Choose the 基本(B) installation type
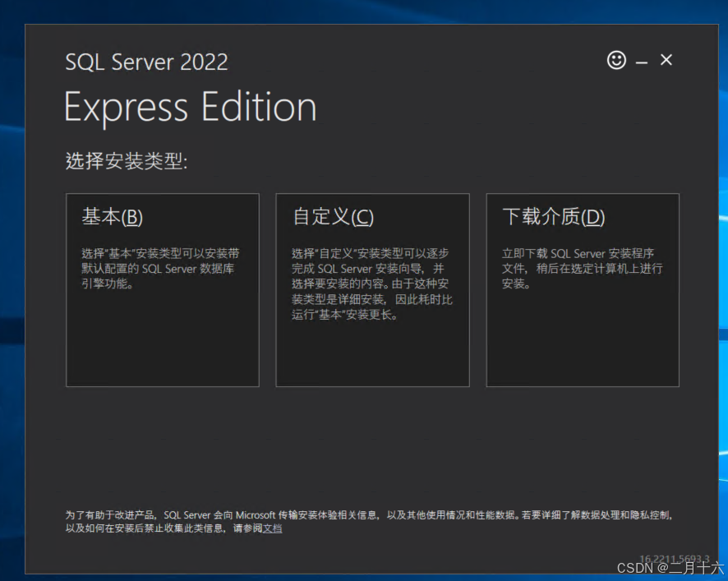This screenshot has height=581, width=728. 163,290
